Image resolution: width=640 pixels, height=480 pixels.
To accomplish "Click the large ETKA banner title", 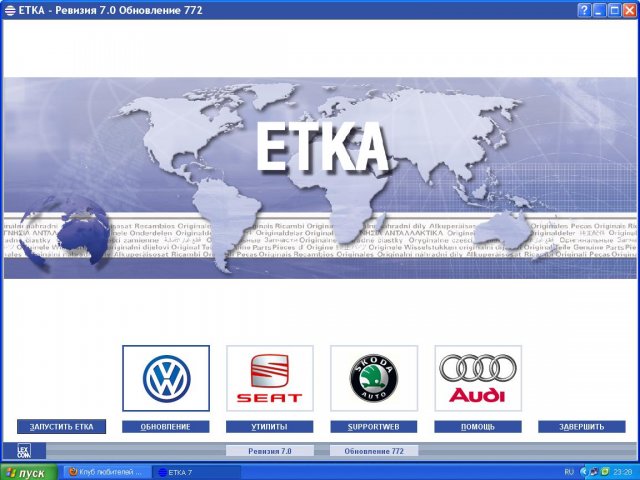I will pos(322,148).
